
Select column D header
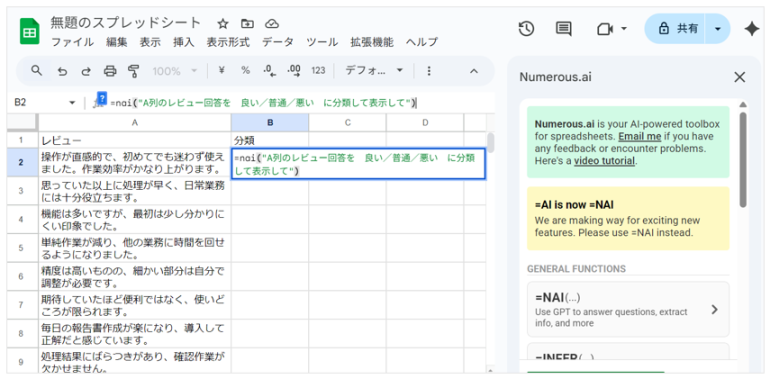[425, 122]
